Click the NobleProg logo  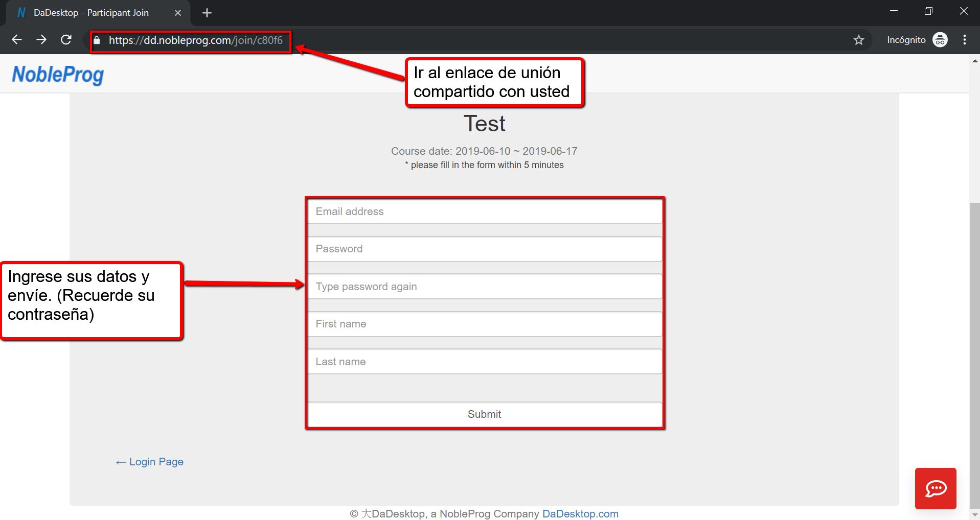(x=58, y=75)
